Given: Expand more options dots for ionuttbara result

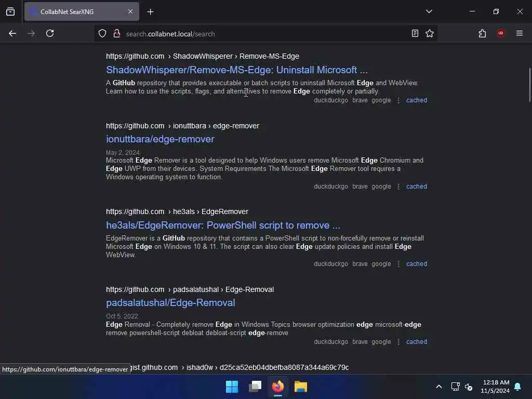Looking at the screenshot, I should point(398,187).
